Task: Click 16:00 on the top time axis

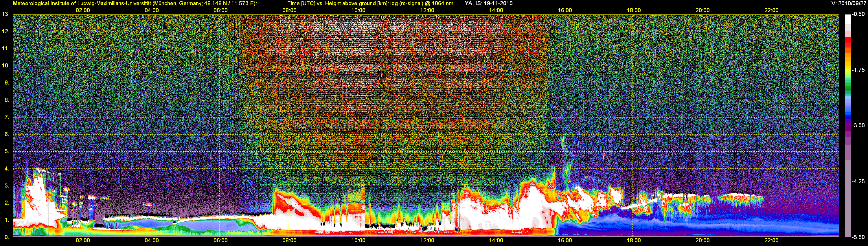Action: (565, 10)
